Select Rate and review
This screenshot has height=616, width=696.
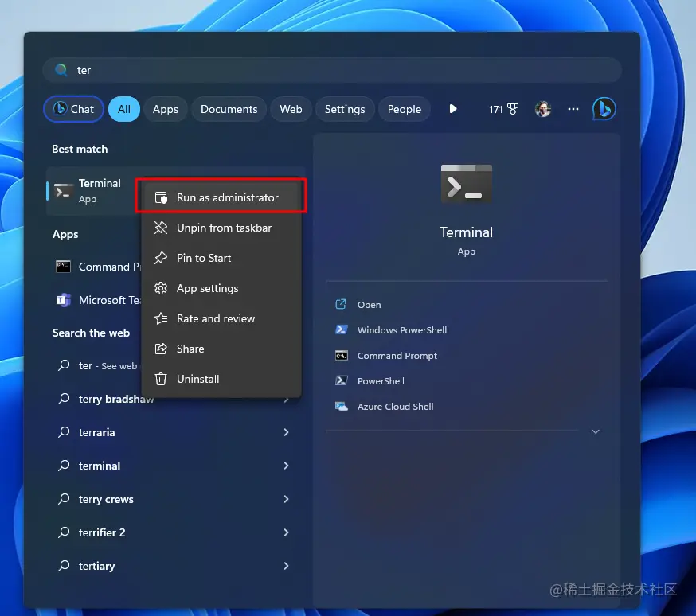pyautogui.click(x=221, y=318)
